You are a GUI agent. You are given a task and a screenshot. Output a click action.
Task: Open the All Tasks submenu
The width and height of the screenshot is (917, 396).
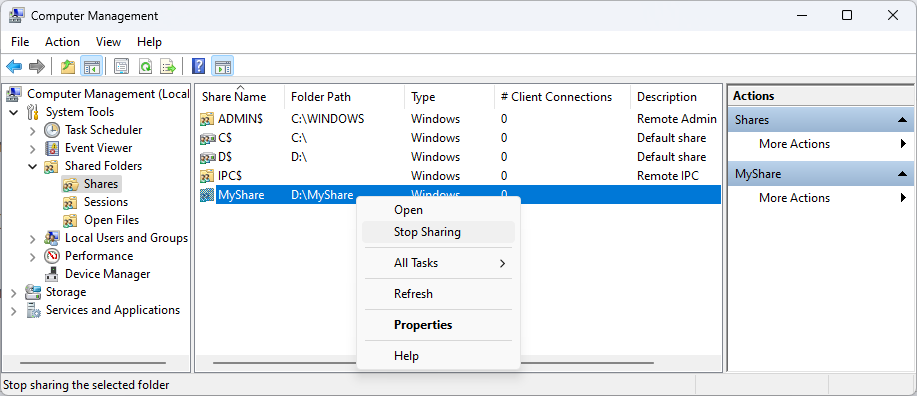pos(439,263)
